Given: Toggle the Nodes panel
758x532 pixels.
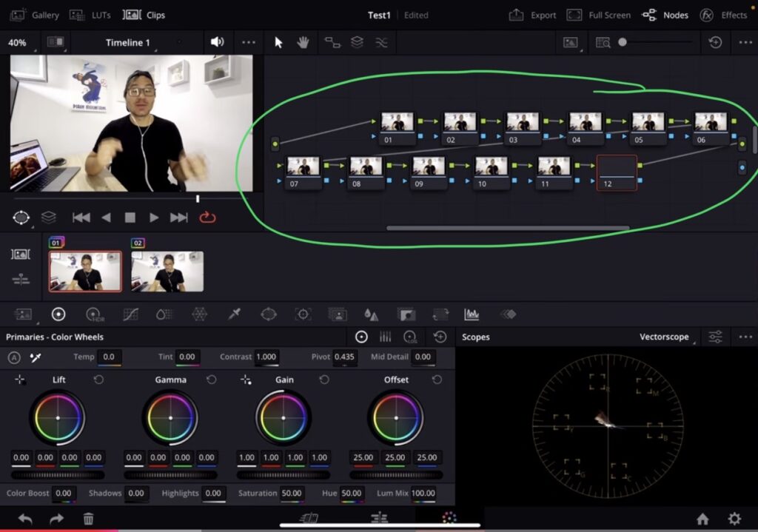Looking at the screenshot, I should click(665, 15).
